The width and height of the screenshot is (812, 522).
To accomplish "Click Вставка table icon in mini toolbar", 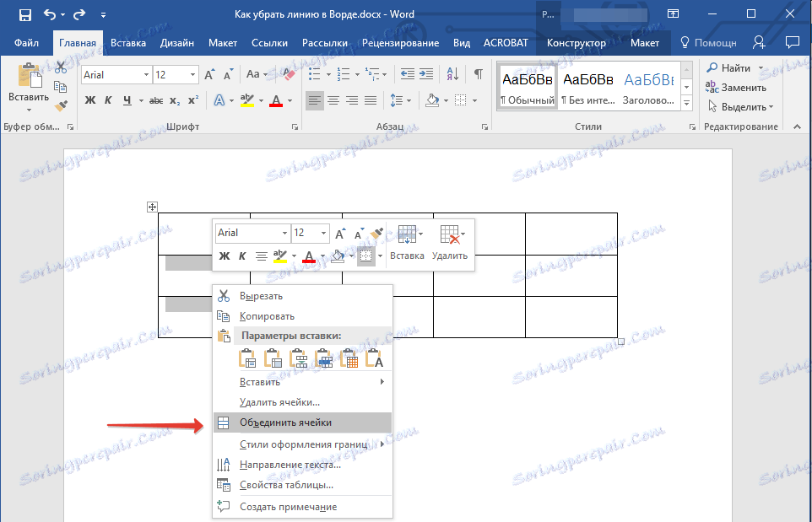I will click(x=407, y=243).
